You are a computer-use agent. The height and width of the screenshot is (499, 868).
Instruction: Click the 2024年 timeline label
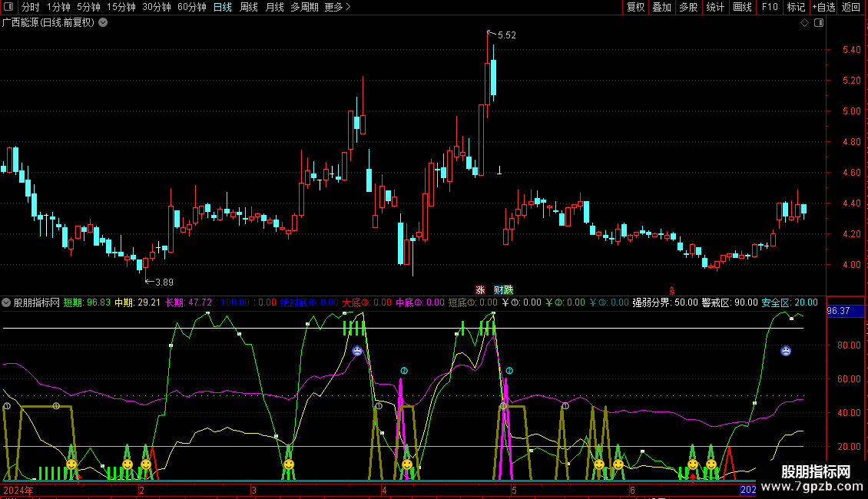tap(18, 490)
